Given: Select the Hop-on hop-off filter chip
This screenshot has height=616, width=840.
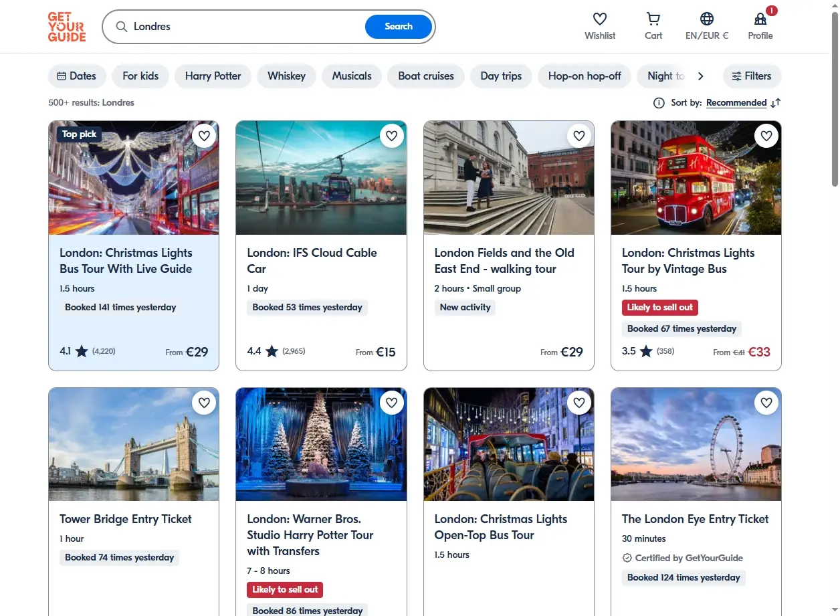Looking at the screenshot, I should (x=585, y=76).
